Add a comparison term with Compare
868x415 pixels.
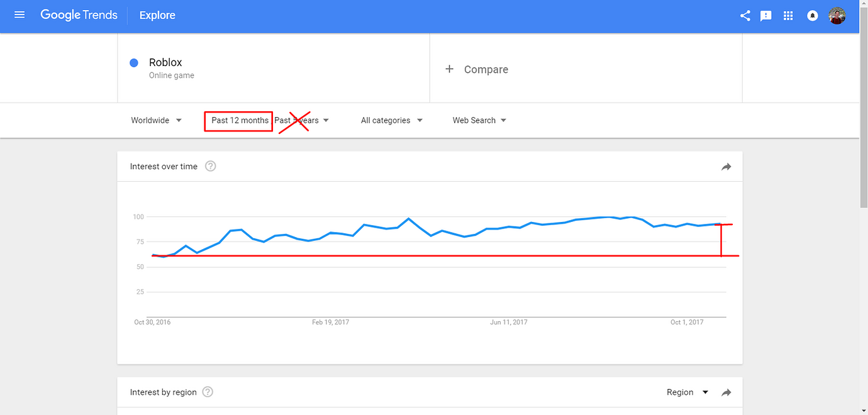(x=477, y=70)
